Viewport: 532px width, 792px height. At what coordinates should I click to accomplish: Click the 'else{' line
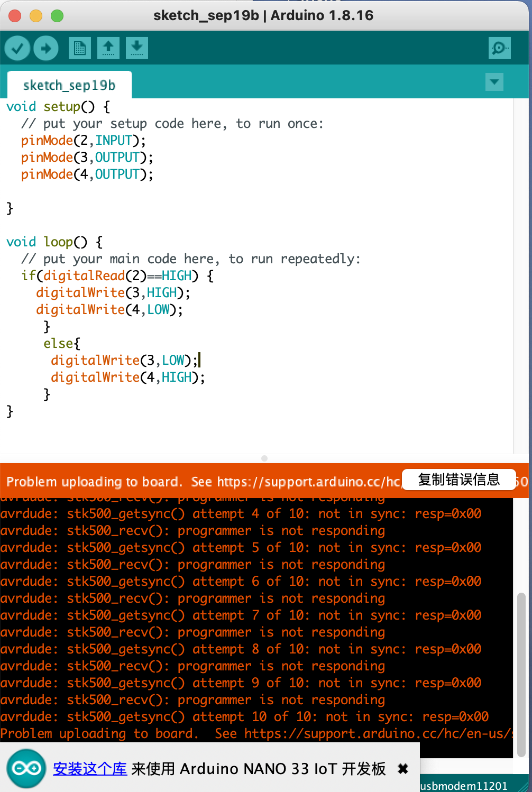(x=62, y=344)
